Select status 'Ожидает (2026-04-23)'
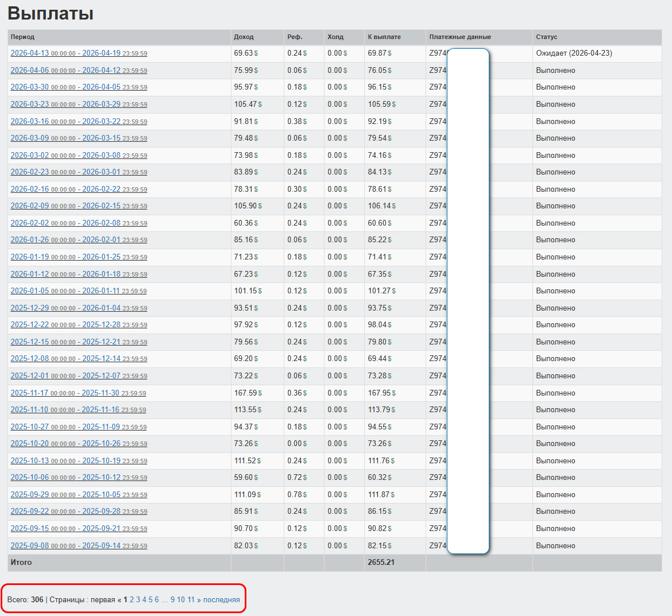Screen dimensions: 672x616 (574, 53)
